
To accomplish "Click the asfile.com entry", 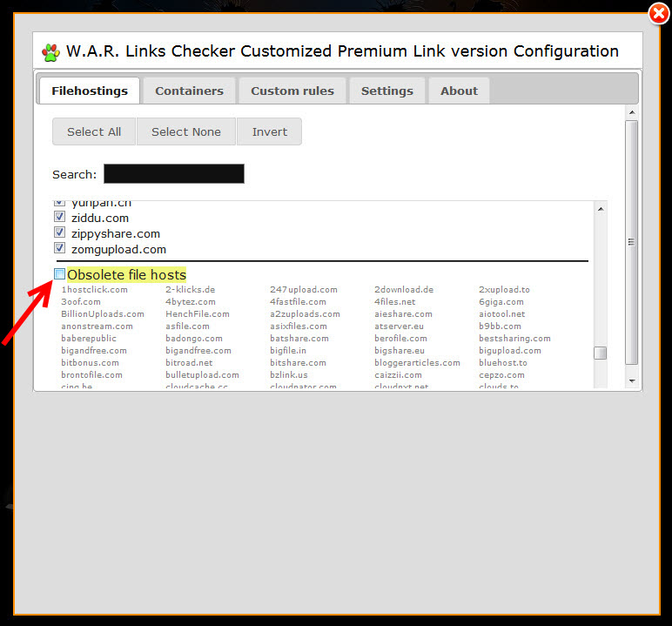I will coord(187,326).
